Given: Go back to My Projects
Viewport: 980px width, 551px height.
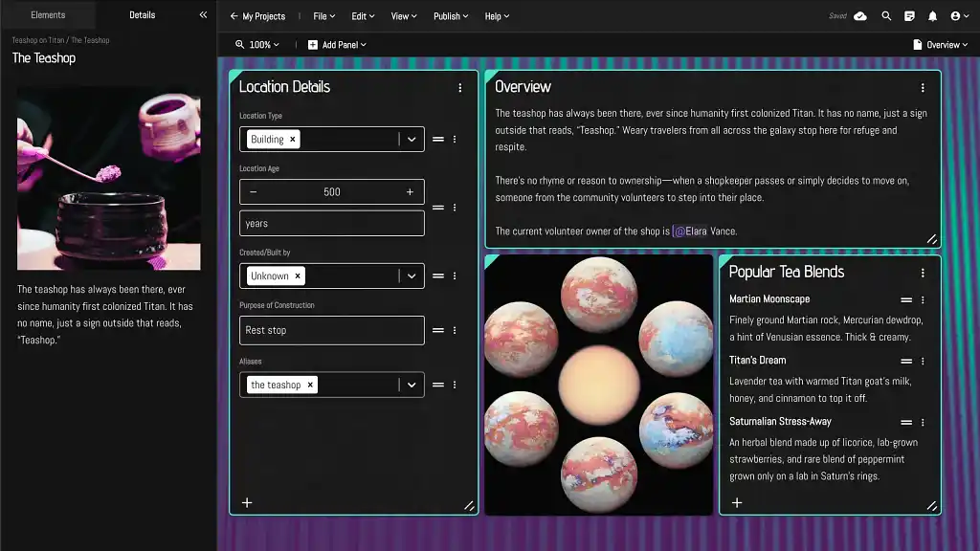Looking at the screenshot, I should (257, 16).
